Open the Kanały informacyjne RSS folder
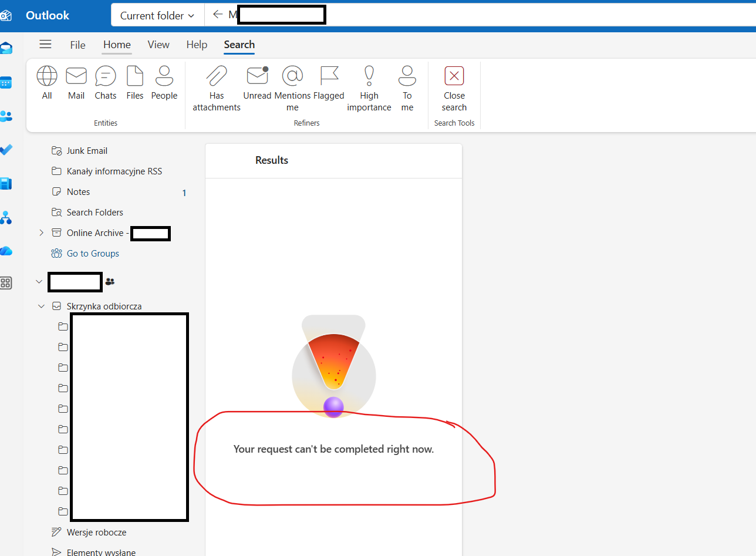The width and height of the screenshot is (756, 556). pos(114,171)
